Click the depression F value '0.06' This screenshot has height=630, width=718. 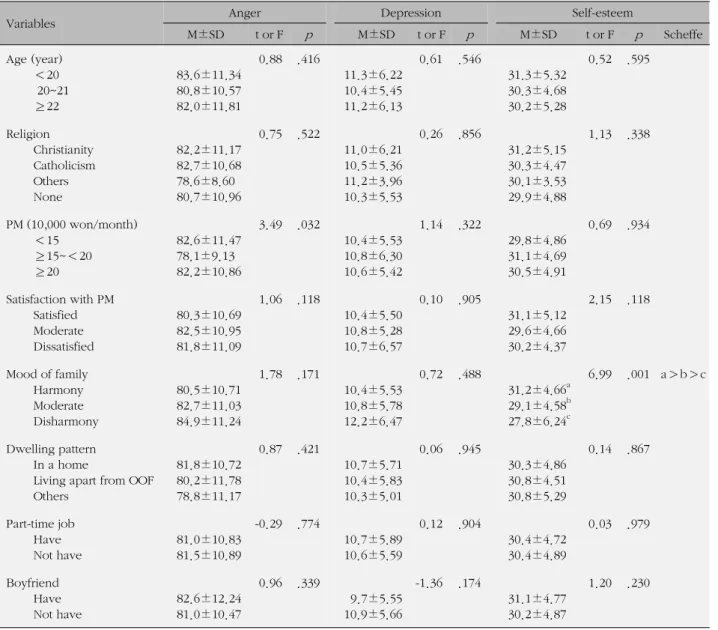431,449
